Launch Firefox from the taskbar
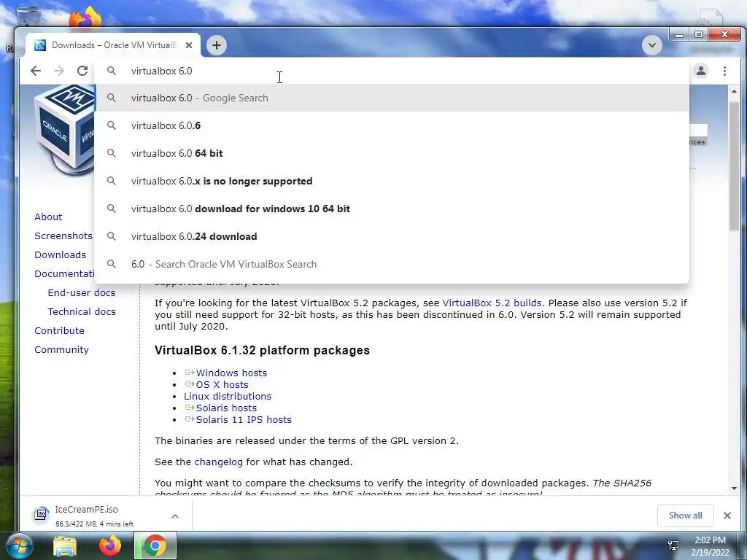Viewport: 747px width, 560px height. [110, 545]
